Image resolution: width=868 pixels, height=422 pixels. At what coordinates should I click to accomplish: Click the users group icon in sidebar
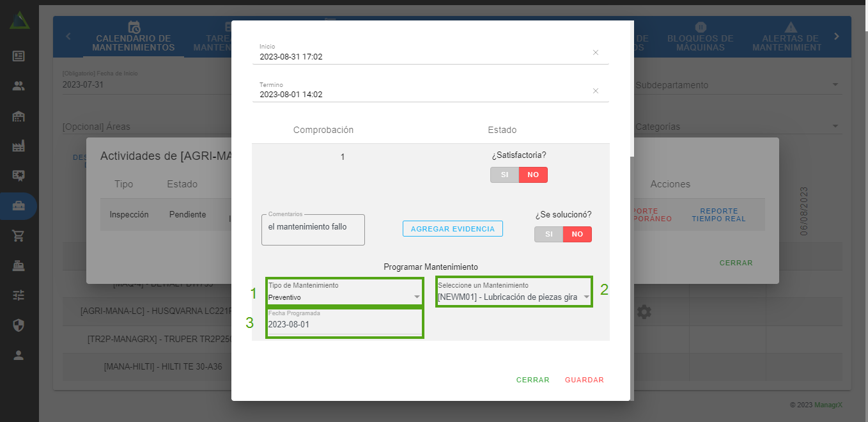19,86
